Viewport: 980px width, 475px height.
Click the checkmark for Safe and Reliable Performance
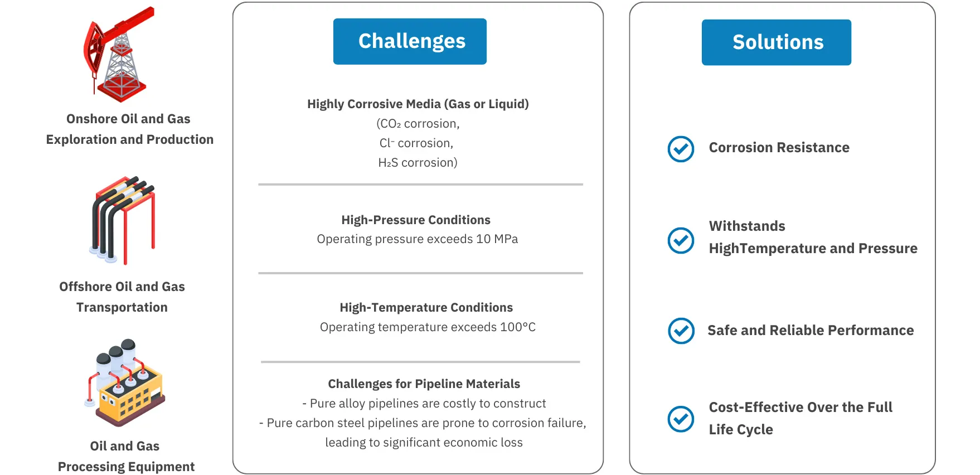[x=681, y=331]
